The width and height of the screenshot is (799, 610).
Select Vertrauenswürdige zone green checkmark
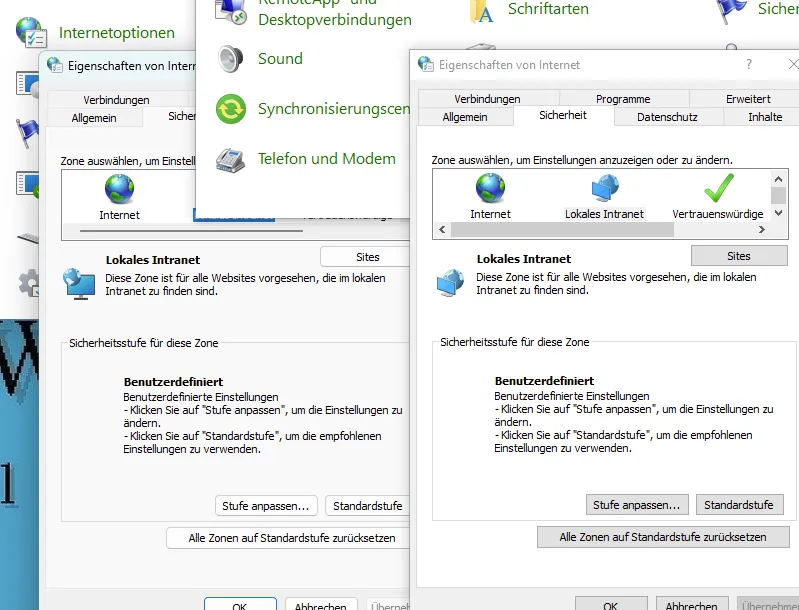pos(718,188)
